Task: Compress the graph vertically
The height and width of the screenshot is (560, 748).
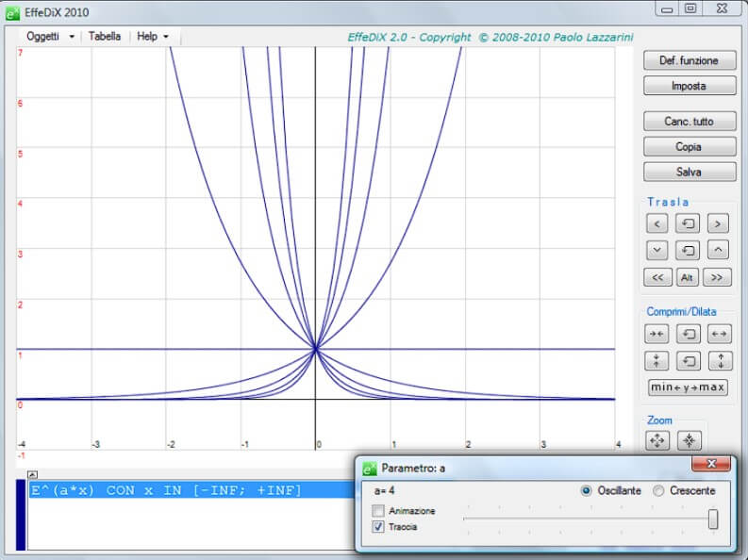Action: click(657, 360)
